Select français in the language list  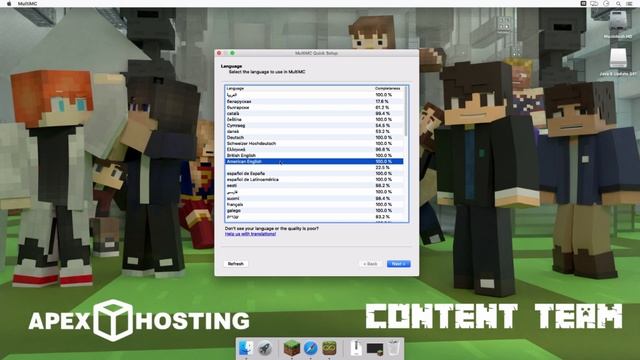coord(314,204)
